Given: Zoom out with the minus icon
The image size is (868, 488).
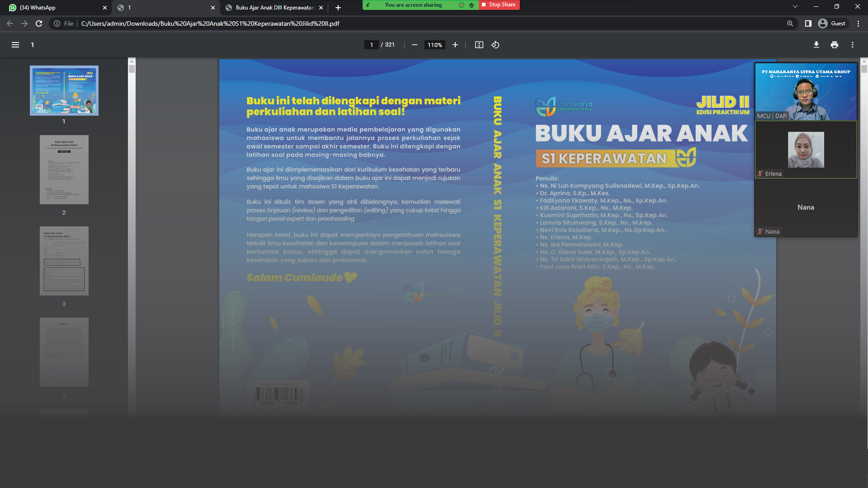Looking at the screenshot, I should click(x=414, y=45).
